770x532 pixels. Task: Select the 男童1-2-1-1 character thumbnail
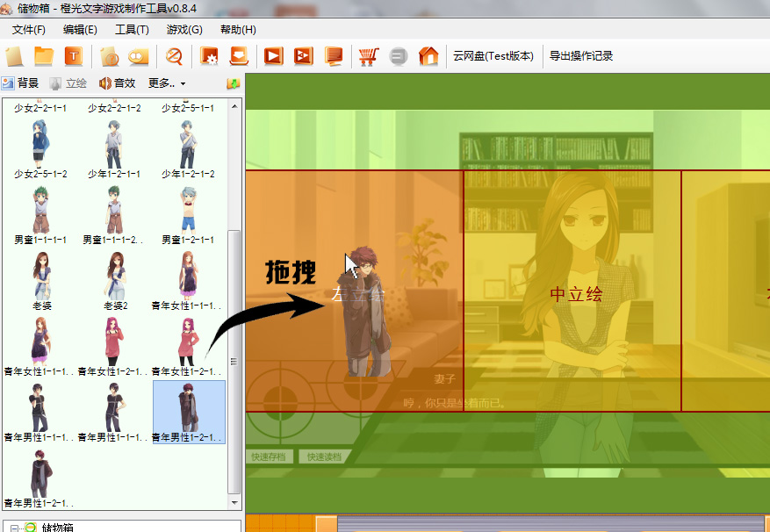188,214
